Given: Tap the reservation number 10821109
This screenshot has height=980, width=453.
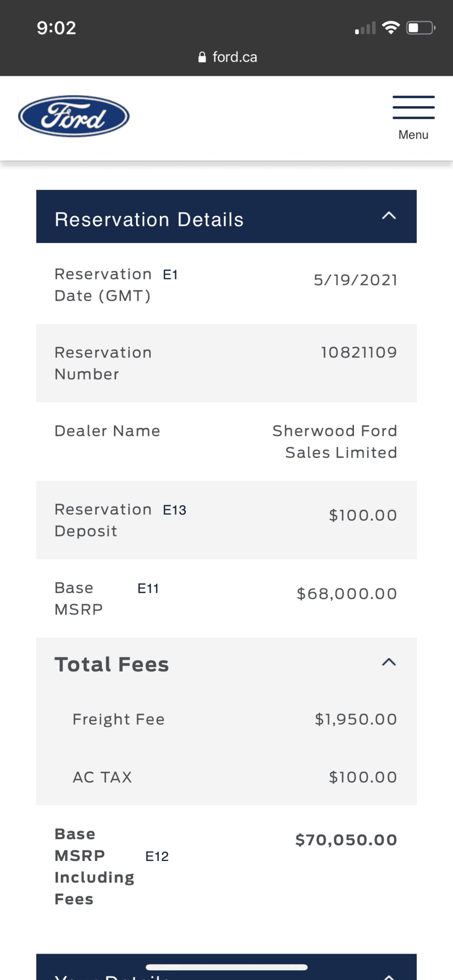Looking at the screenshot, I should 359,353.
